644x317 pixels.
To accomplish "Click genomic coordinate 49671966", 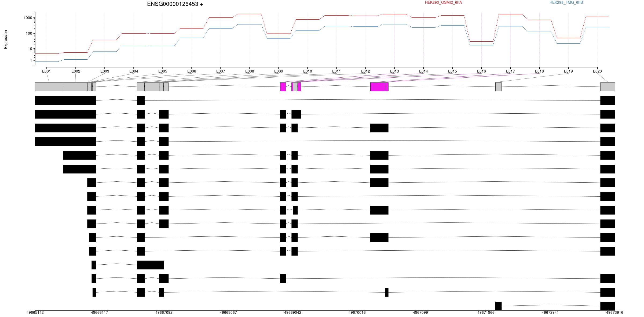I will coord(486,312).
